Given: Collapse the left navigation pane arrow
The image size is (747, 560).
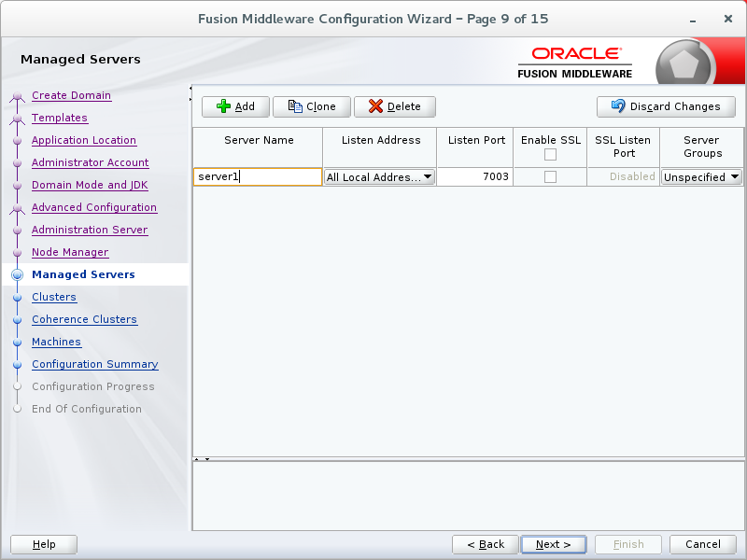Looking at the screenshot, I should click(x=190, y=88).
